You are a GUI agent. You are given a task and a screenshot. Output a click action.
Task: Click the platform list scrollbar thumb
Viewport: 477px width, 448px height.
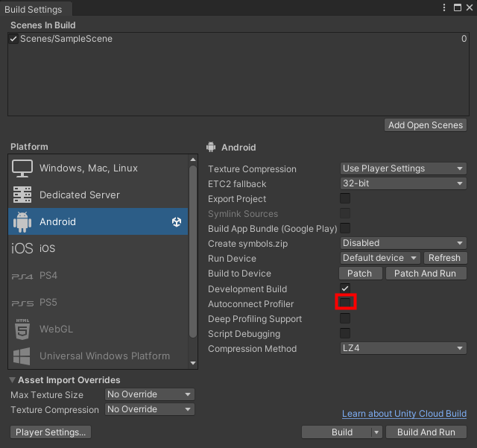tap(193, 251)
